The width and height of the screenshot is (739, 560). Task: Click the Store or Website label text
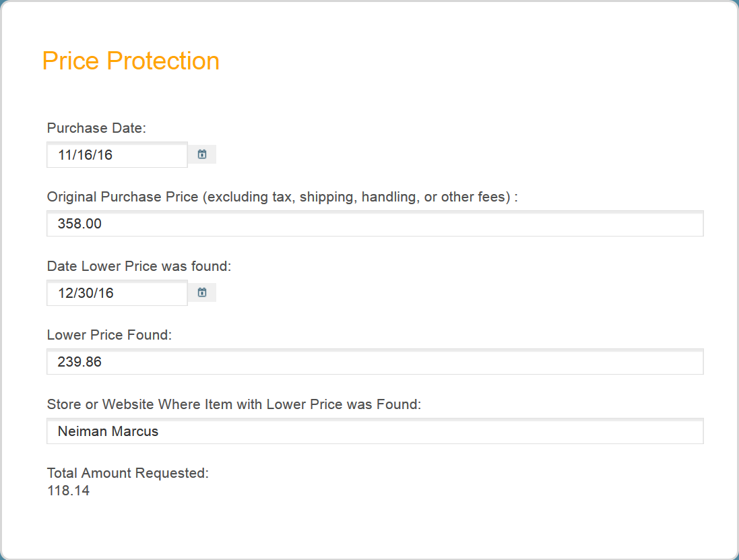coord(234,404)
